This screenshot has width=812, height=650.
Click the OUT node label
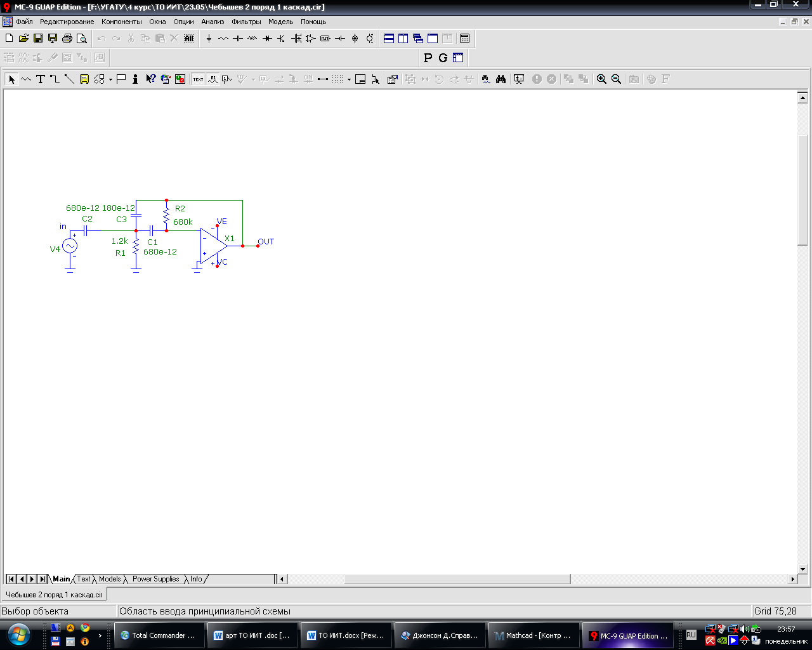[x=266, y=242]
